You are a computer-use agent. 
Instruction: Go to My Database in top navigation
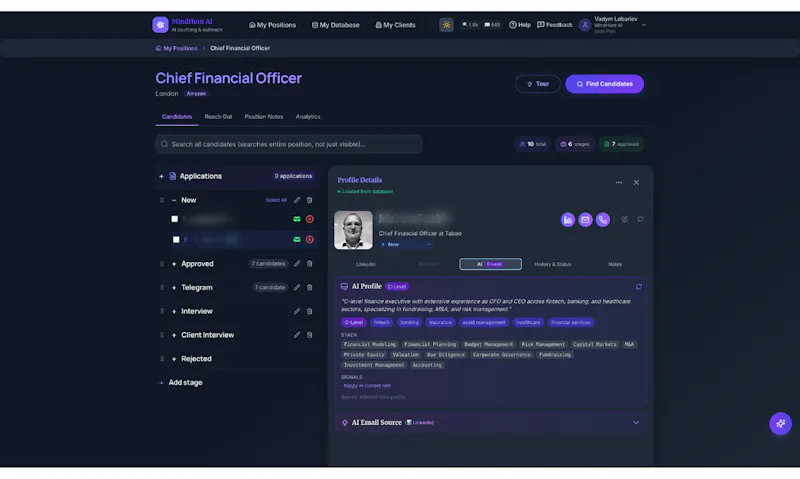coord(335,24)
